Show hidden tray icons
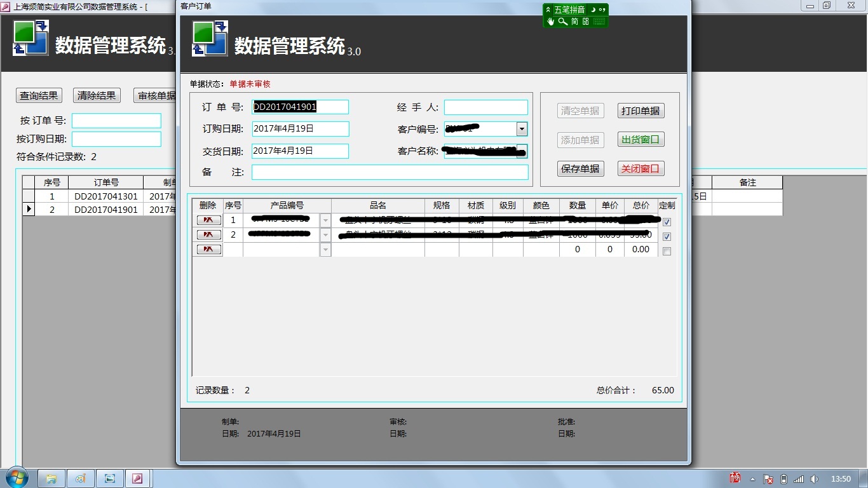Viewport: 868px width, 488px height. pos(753,479)
